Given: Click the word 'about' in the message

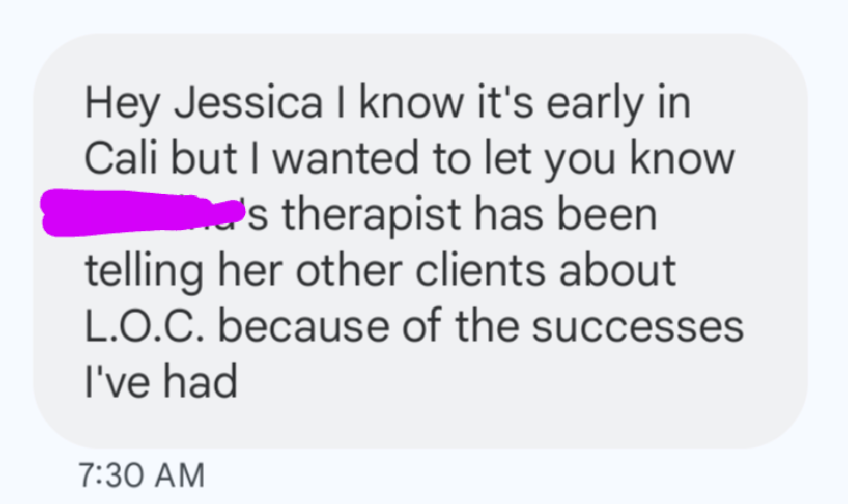Looking at the screenshot, I should pyautogui.click(x=617, y=270).
